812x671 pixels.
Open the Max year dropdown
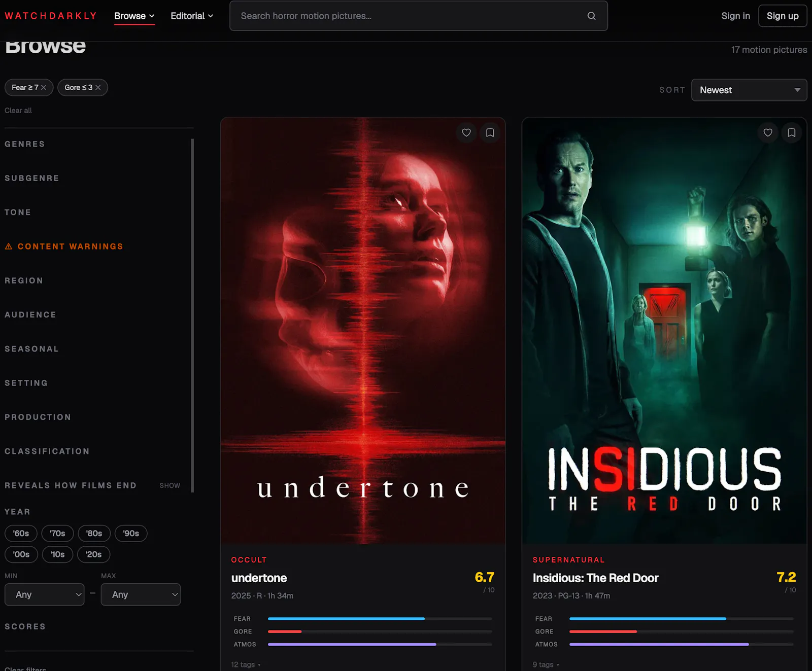[x=141, y=594]
